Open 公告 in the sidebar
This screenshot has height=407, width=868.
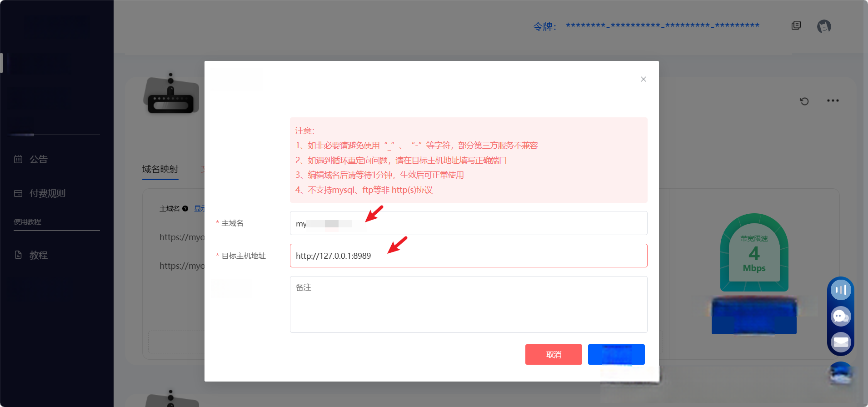click(x=39, y=159)
